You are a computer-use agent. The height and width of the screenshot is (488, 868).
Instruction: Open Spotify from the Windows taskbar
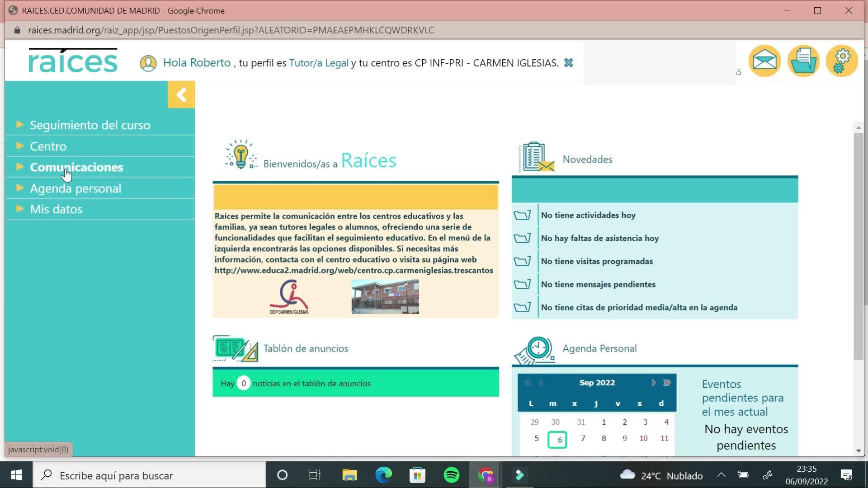[451, 475]
